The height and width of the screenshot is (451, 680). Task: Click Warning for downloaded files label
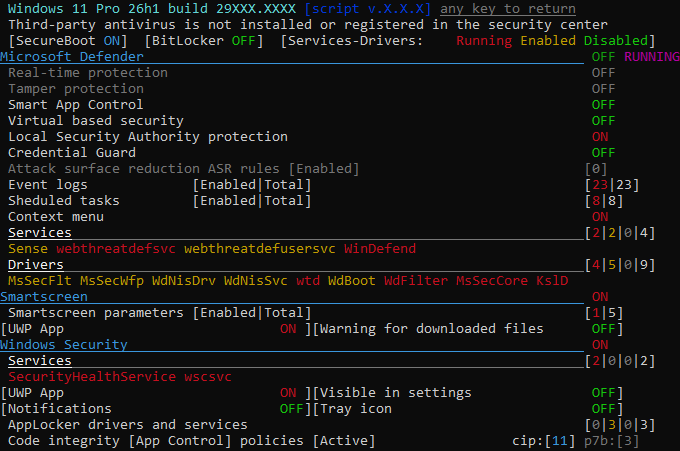click(x=432, y=329)
